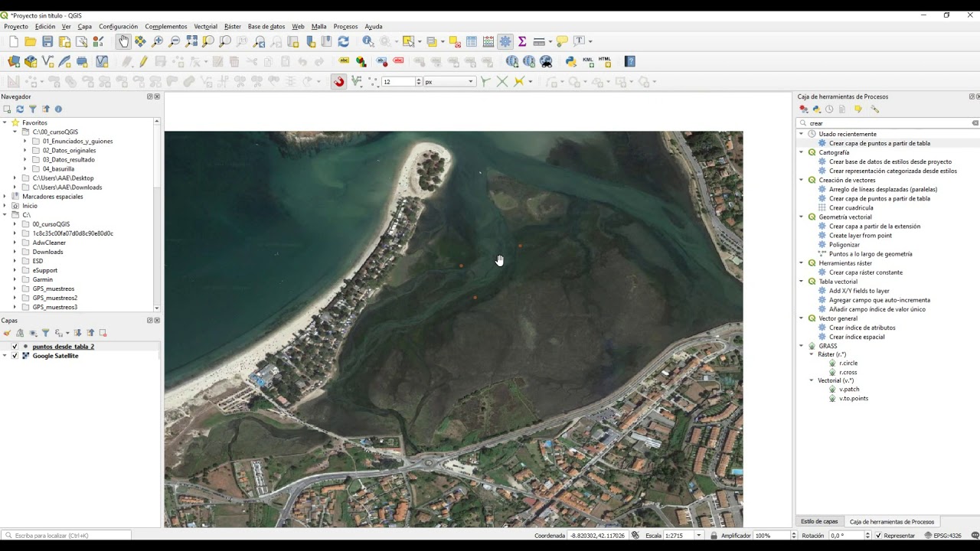Create a new project
This screenshot has width=980, height=551.
[x=13, y=41]
